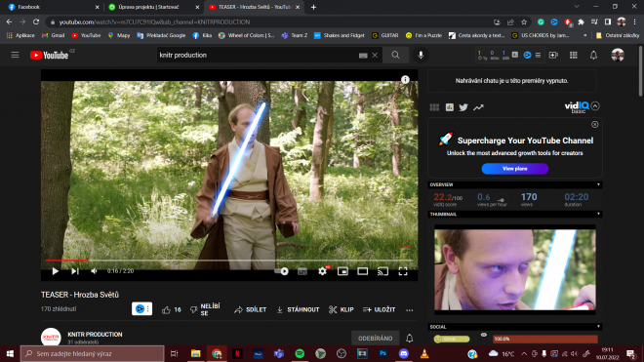Bookmark this page with star icon
Screen dimensions: 644x362
pos(524,22)
